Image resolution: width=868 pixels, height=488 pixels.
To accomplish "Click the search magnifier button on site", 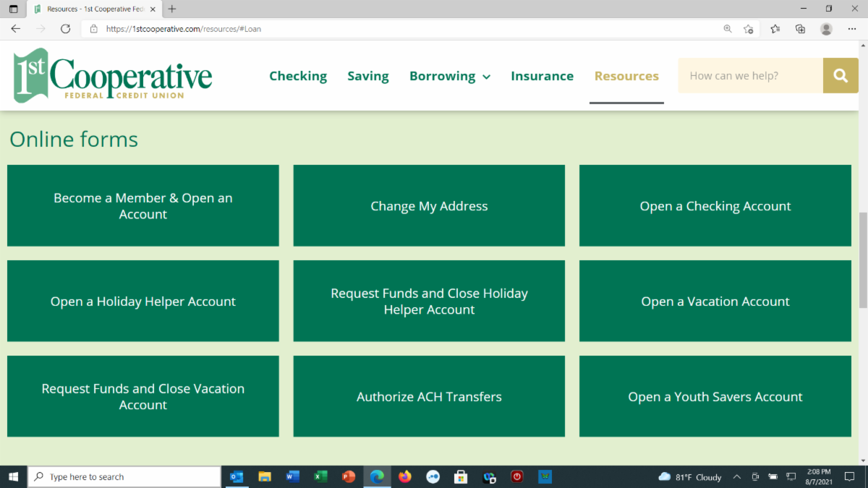I will [x=840, y=76].
